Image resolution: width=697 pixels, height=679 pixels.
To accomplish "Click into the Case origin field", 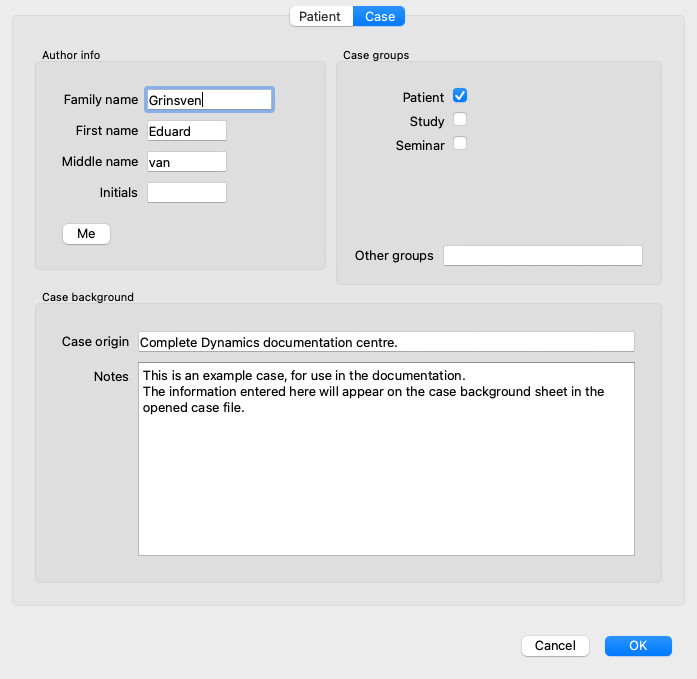I will click(x=386, y=342).
